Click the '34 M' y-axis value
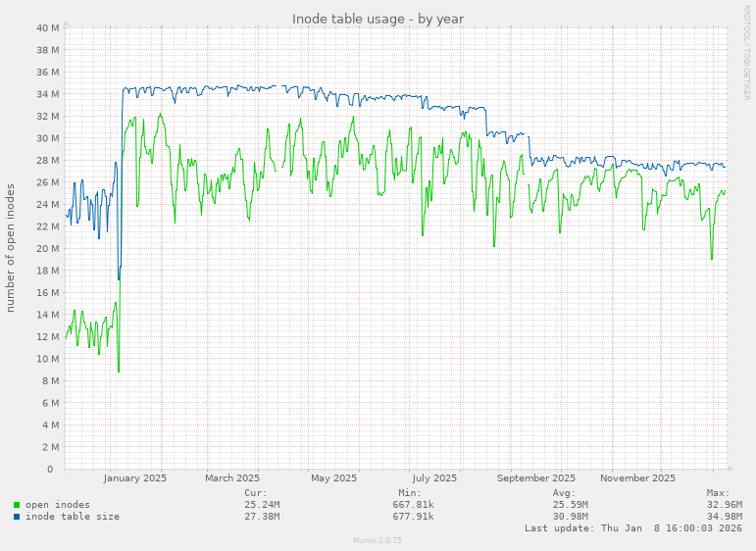The width and height of the screenshot is (756, 551). pos(48,94)
